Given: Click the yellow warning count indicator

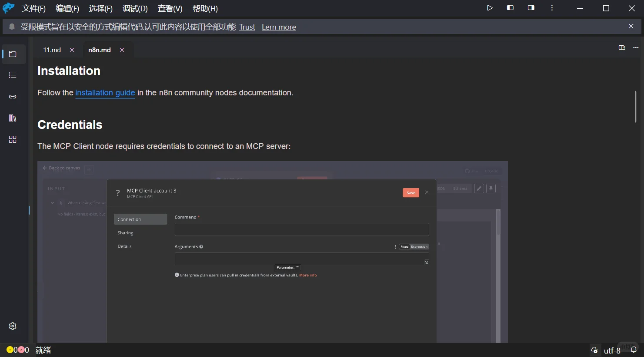Looking at the screenshot, I should (12, 350).
